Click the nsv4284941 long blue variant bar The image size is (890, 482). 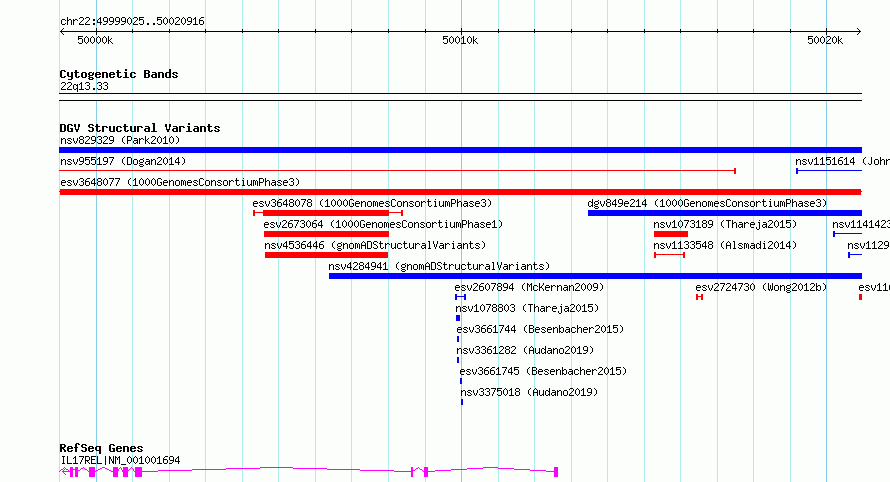pyautogui.click(x=595, y=276)
